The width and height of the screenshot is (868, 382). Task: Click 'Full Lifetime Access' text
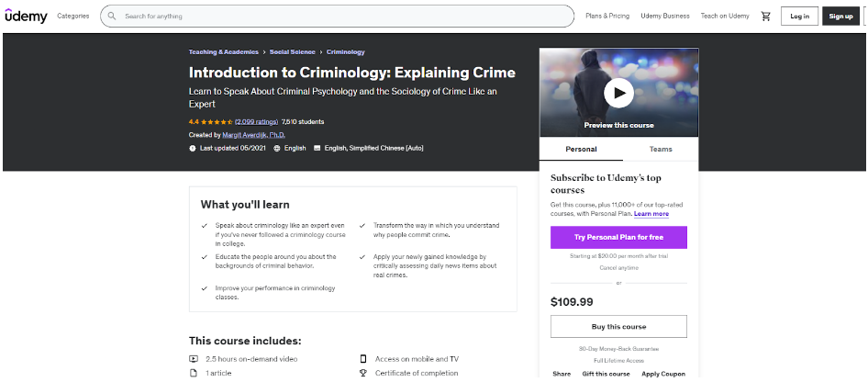coord(618,361)
